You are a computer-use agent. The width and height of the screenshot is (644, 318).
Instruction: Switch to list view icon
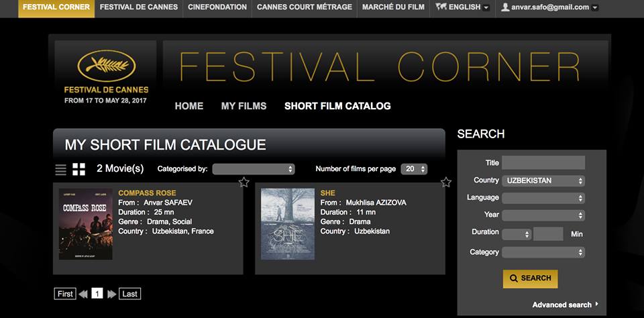click(61, 169)
